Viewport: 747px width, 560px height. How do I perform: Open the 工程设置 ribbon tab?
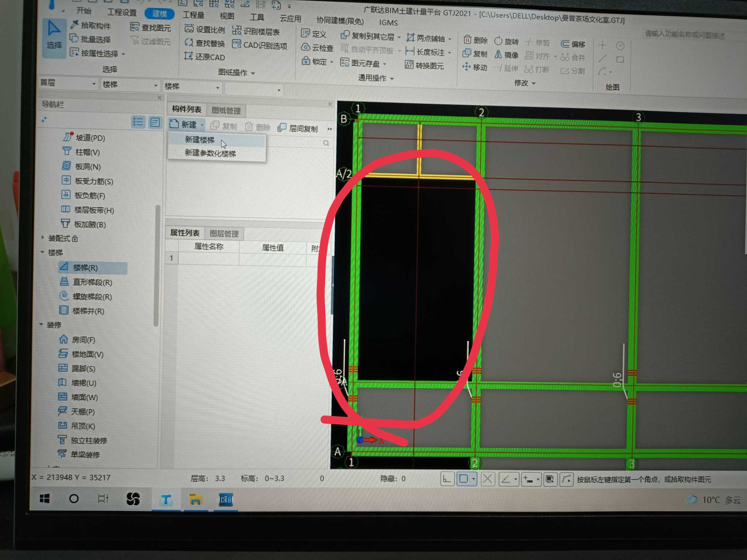point(122,12)
